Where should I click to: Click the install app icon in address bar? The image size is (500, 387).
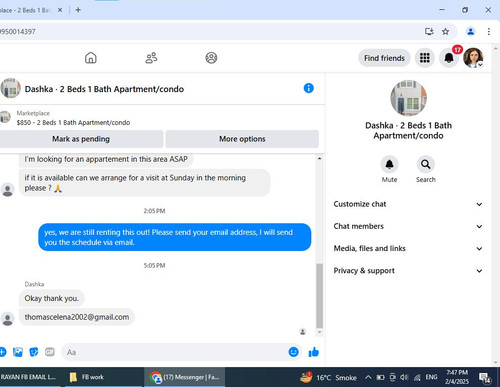point(429,32)
